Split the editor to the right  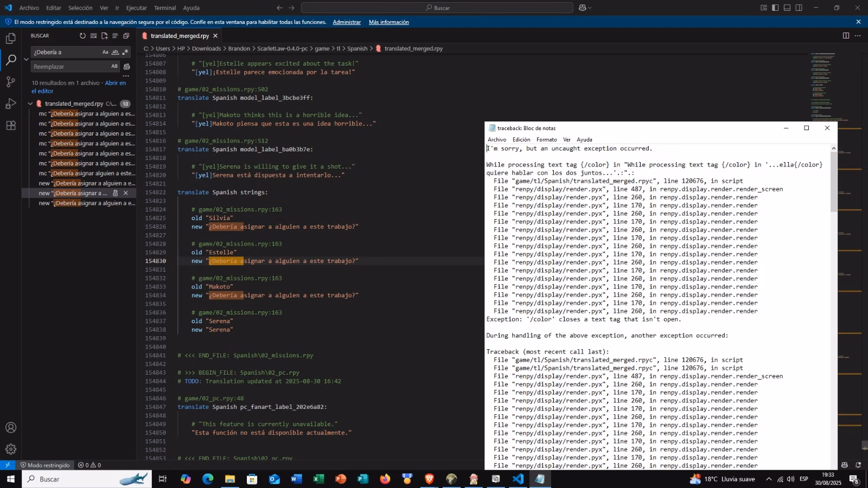pos(846,36)
